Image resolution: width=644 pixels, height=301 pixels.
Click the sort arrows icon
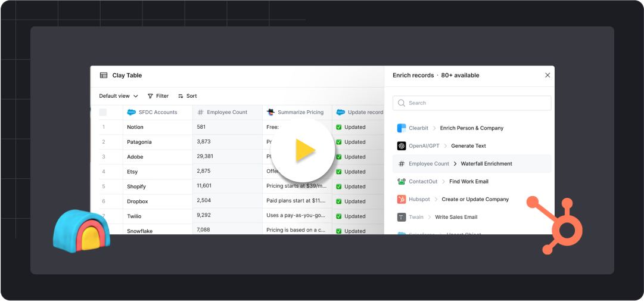tap(181, 96)
